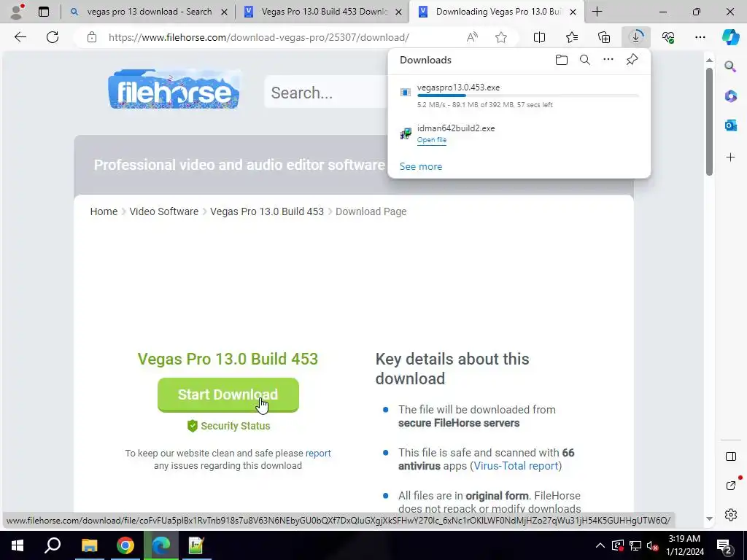Open more options in Downloads panel
747x560 pixels.
pyautogui.click(x=608, y=60)
